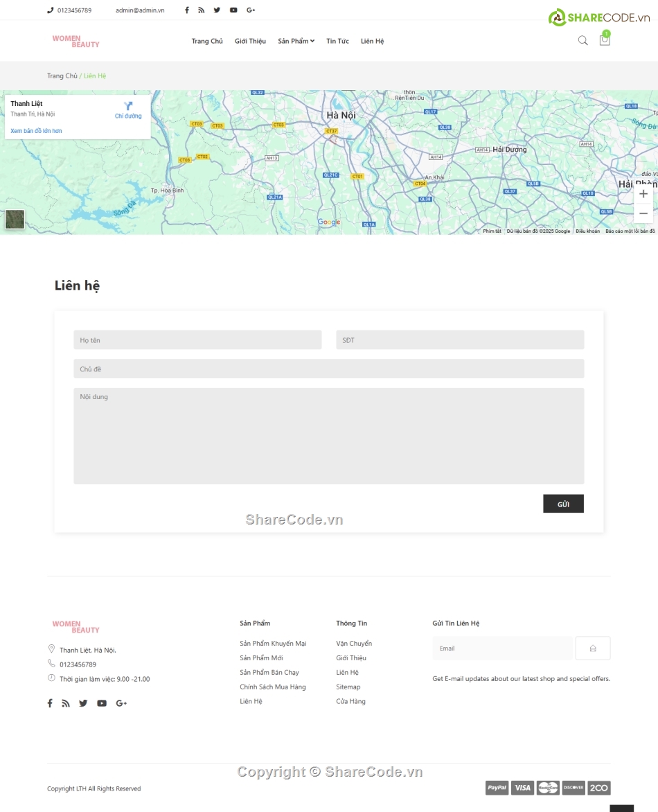This screenshot has width=658, height=812.
Task: Click the Trang Chủ breadcrumb link
Action: (x=62, y=76)
